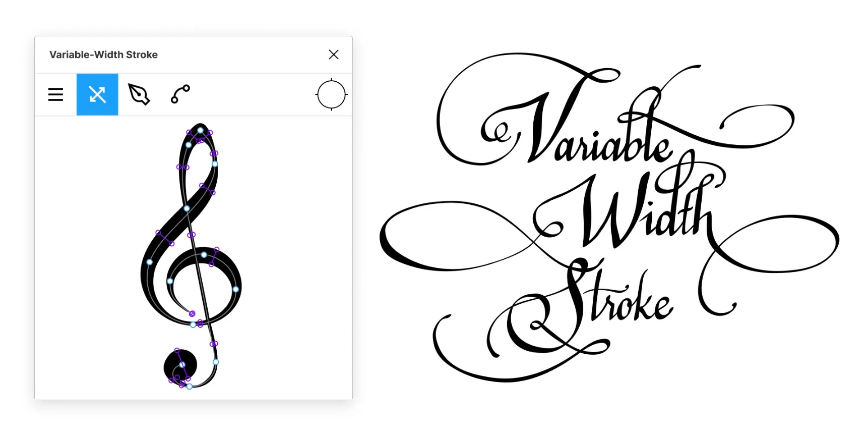Select the leftmost anchor on the clef's outer curve

[149, 262]
